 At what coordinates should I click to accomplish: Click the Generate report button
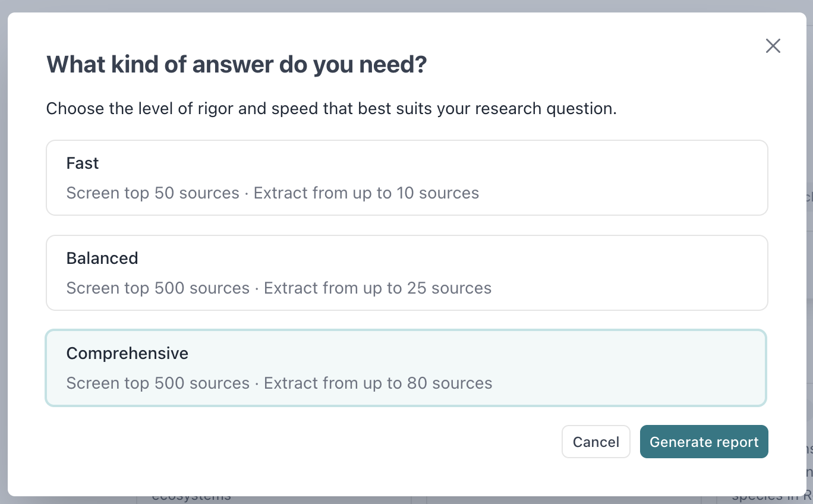coord(704,442)
